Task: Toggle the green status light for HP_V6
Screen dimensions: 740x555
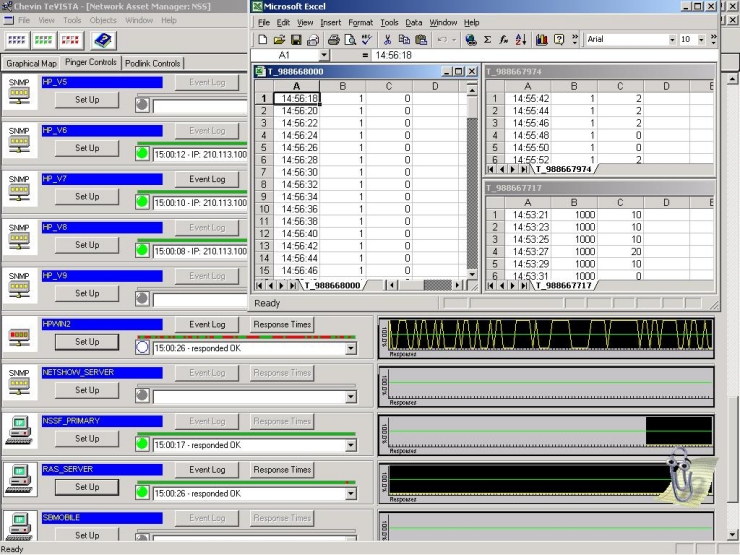Action: 142,154
